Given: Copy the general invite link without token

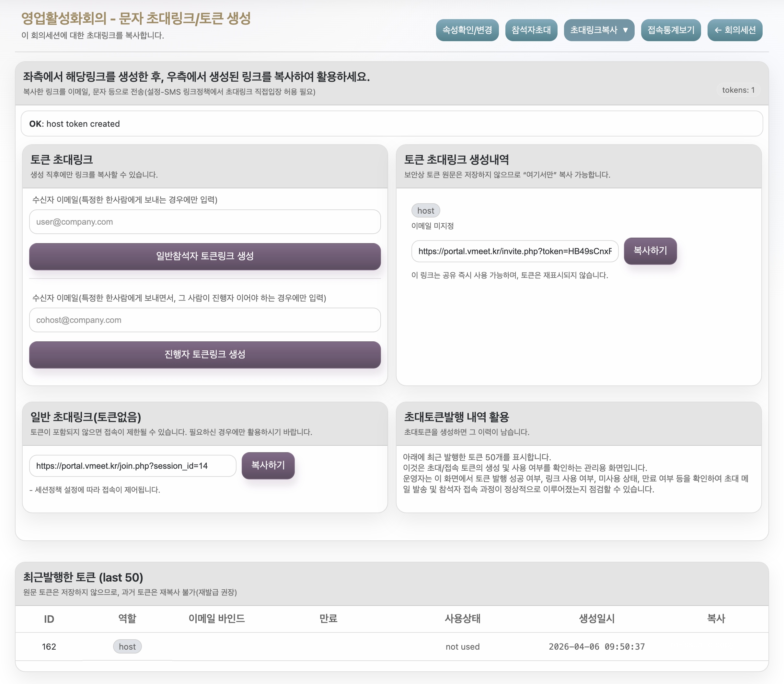Looking at the screenshot, I should coord(268,465).
